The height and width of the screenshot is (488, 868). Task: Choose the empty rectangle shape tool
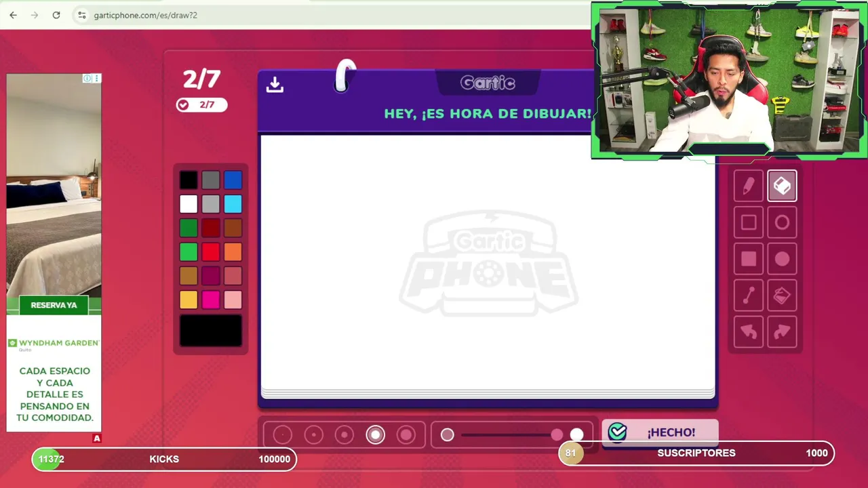click(749, 222)
